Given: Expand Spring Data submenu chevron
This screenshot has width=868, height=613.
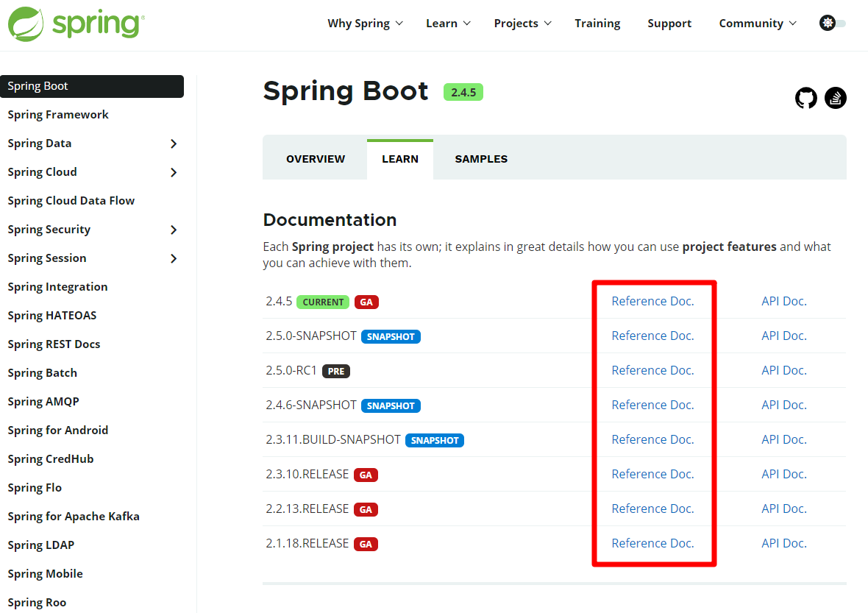Looking at the screenshot, I should 174,143.
